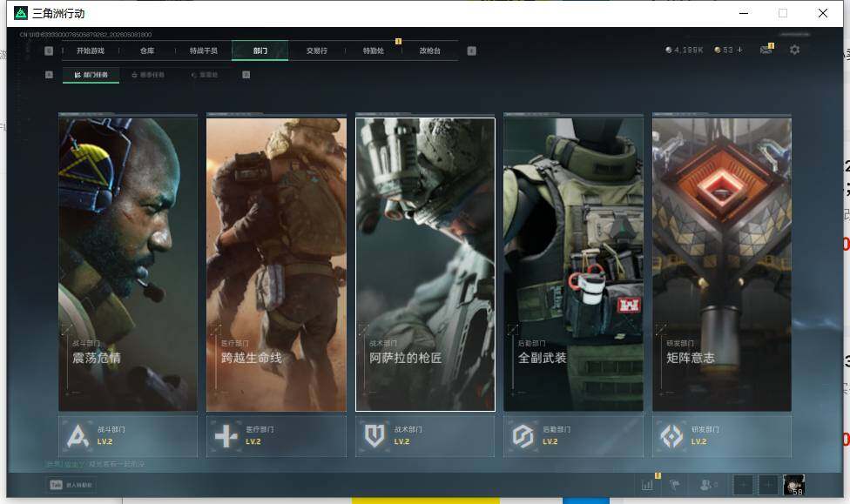Open the 震荡危情 combat department card
Image resolution: width=850 pixels, height=504 pixels.
tap(128, 264)
